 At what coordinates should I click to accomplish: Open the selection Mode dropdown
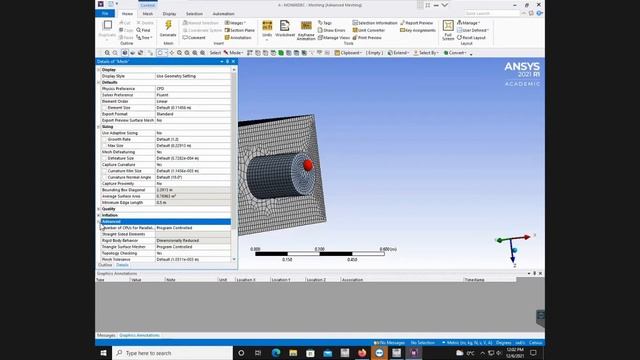pos(233,53)
